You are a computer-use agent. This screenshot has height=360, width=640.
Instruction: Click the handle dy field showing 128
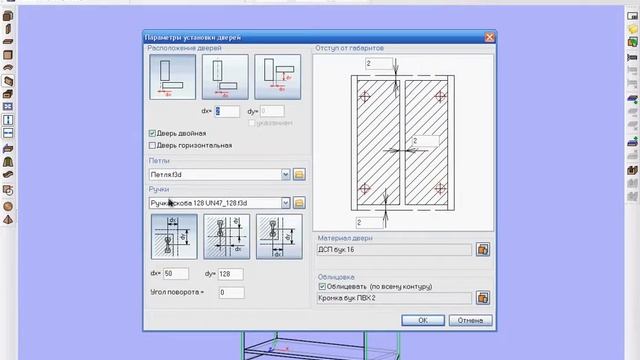[x=231, y=274]
